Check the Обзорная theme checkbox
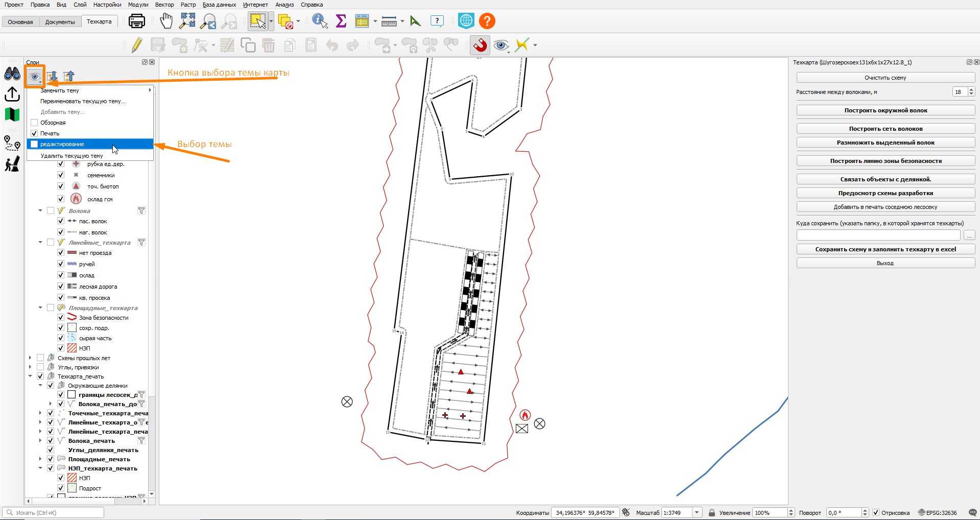This screenshot has height=520, width=980. coord(34,123)
